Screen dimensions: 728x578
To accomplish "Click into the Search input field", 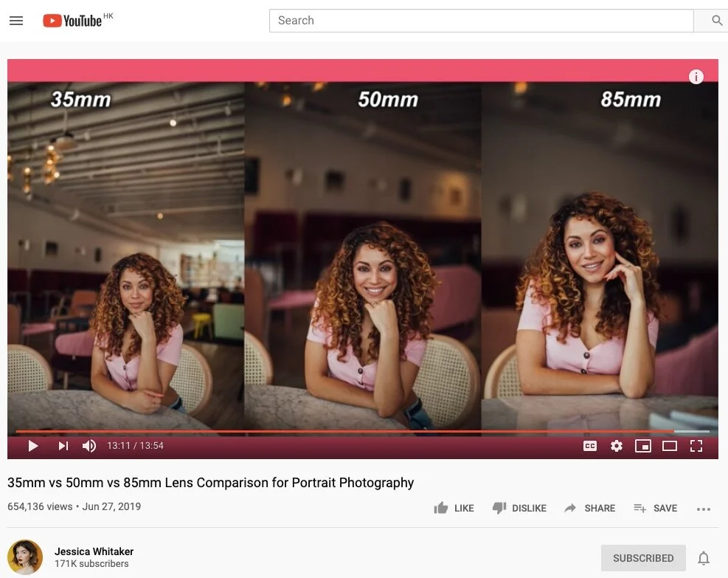I will [x=482, y=21].
